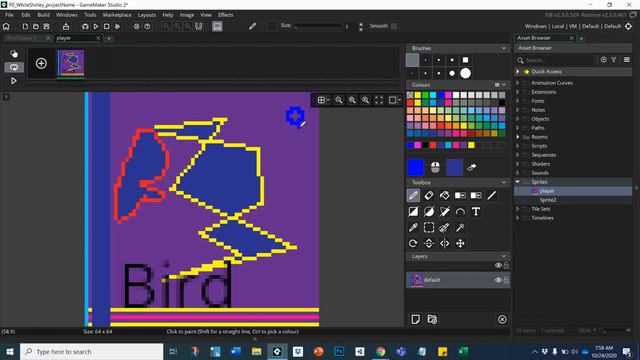
Task: Select the Line tool
Action: (x=492, y=196)
